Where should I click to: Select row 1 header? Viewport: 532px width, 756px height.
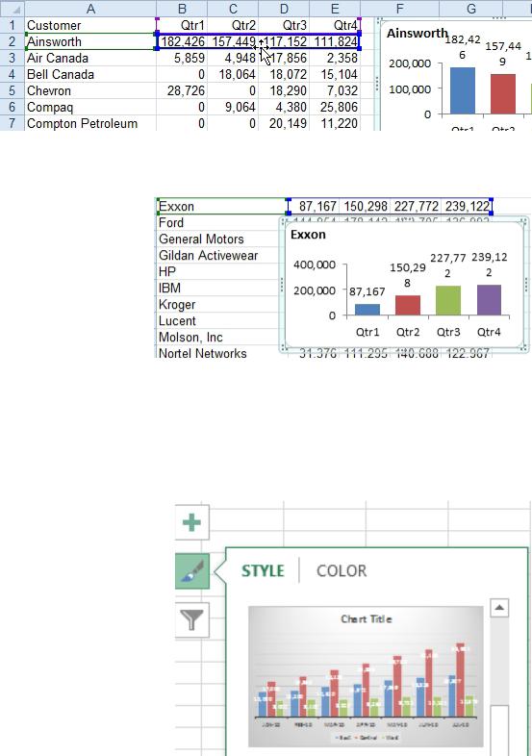click(x=13, y=25)
